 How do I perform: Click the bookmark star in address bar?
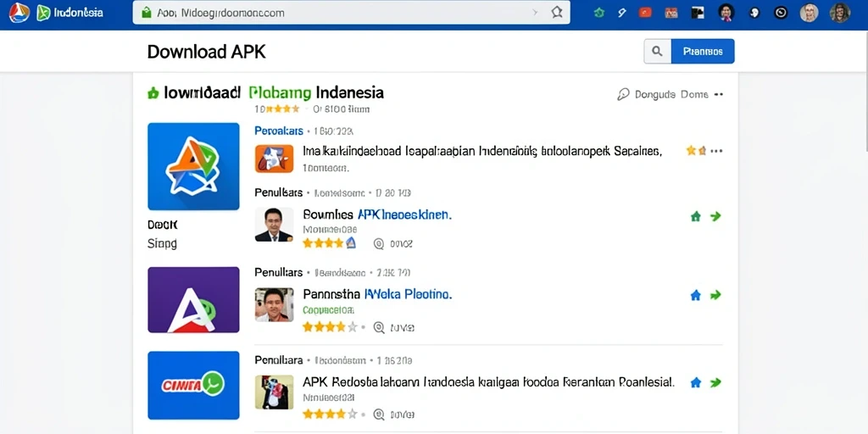[x=557, y=12]
